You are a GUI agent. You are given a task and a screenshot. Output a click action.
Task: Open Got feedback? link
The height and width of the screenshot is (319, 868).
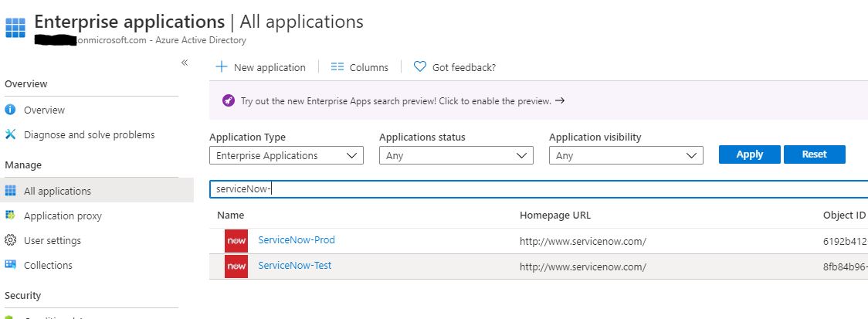pyautogui.click(x=464, y=67)
